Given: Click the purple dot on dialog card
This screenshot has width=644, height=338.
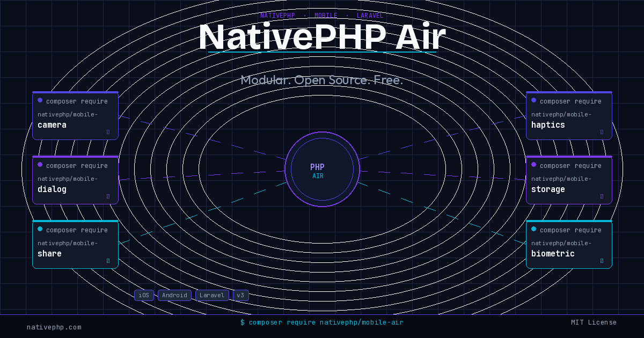Looking at the screenshot, I should click(40, 165).
